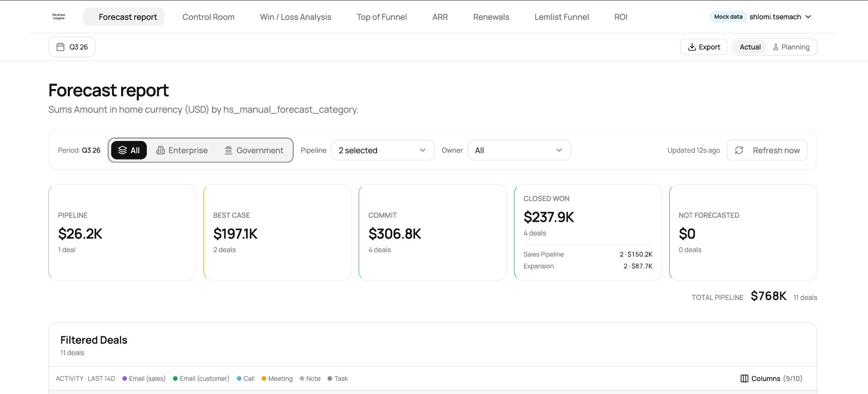Open the Pipeline dropdown showing 2 selected

(x=383, y=150)
